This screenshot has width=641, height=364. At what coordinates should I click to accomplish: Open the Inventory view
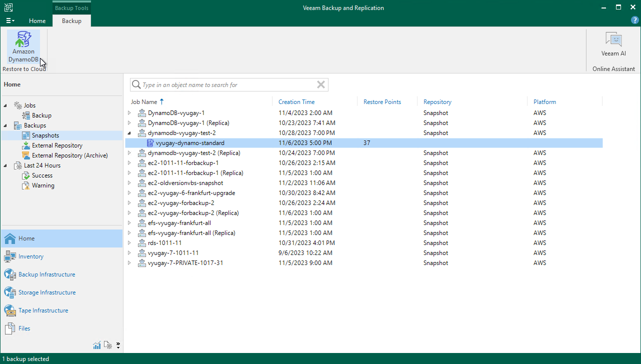(x=31, y=256)
